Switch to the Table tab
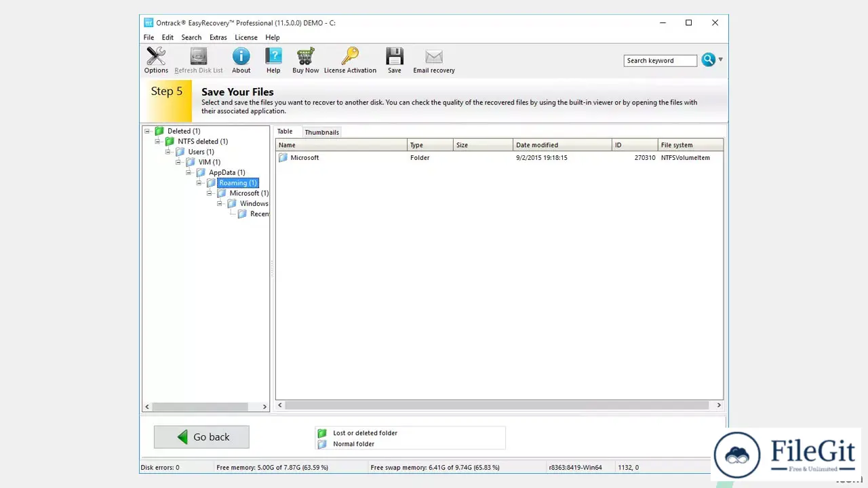The height and width of the screenshot is (488, 868). point(285,131)
